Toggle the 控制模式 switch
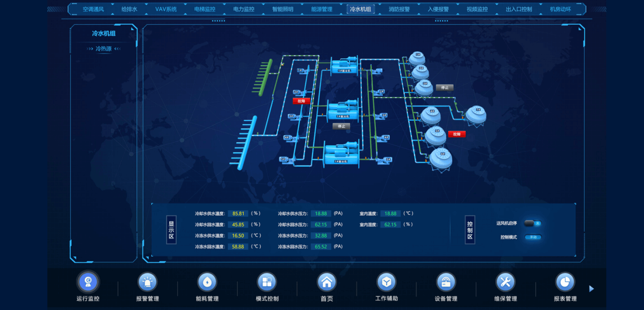 pos(532,237)
